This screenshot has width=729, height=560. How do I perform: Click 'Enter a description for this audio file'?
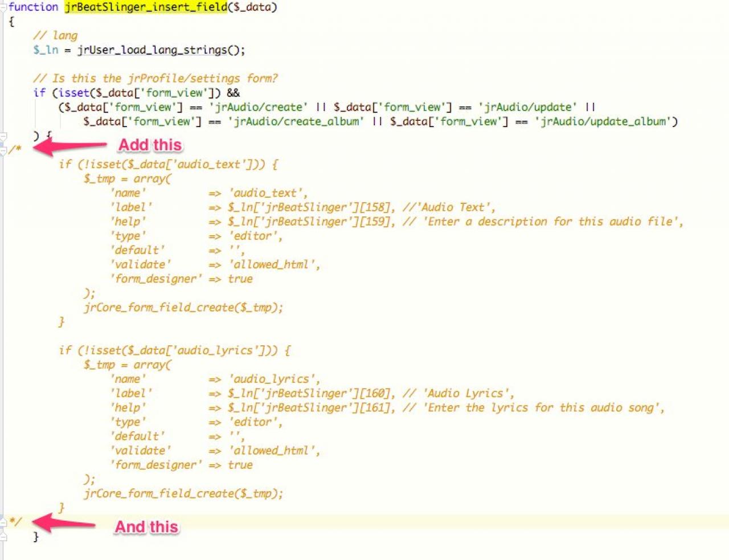(x=551, y=222)
